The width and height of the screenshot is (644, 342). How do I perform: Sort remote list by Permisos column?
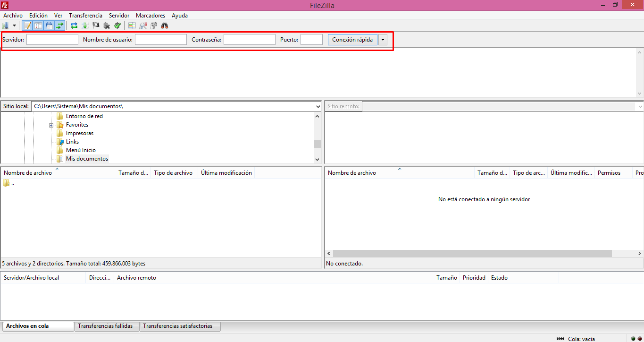pos(609,173)
